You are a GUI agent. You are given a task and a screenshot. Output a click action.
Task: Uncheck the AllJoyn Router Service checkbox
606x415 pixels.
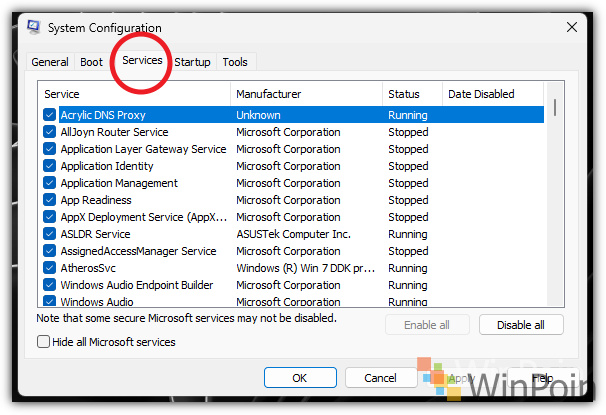click(x=49, y=132)
